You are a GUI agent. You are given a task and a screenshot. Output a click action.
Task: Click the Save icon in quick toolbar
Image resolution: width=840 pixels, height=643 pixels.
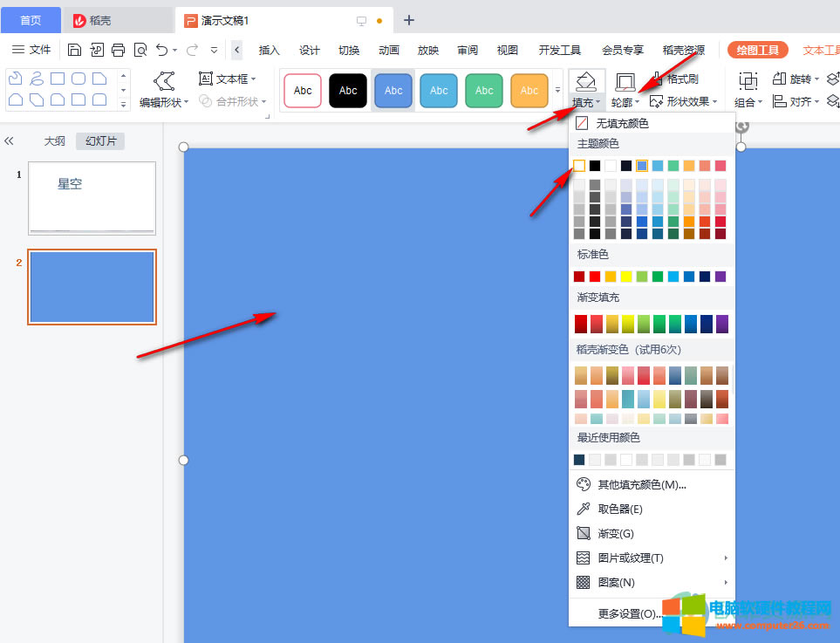point(75,50)
